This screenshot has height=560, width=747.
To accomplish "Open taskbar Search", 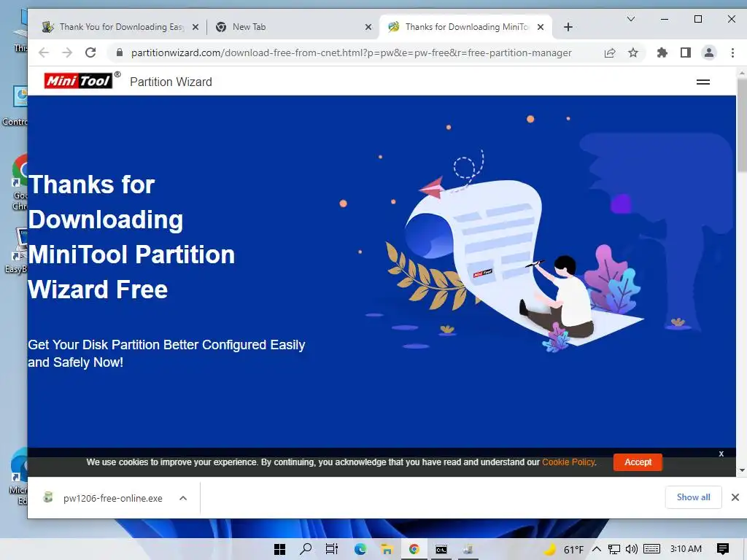I will click(x=306, y=549).
